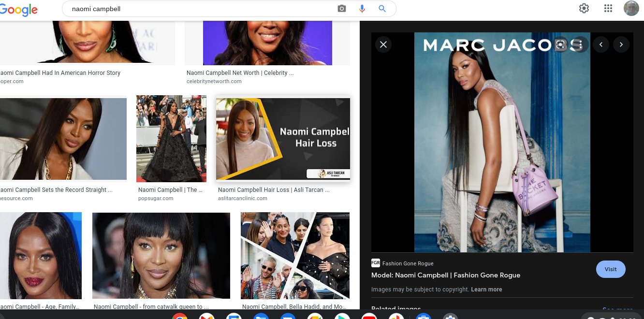Open the black gown red carpet thumbnail

pyautogui.click(x=171, y=138)
